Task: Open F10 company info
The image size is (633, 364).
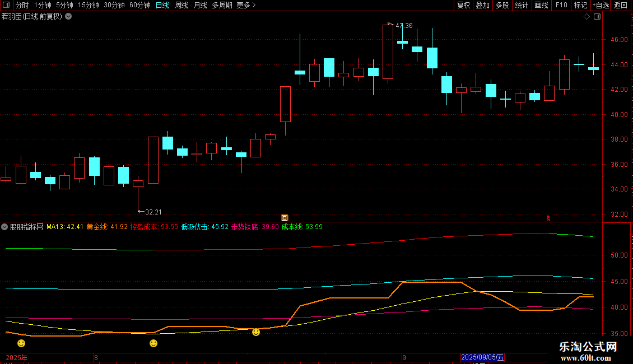Action: tap(561, 5)
